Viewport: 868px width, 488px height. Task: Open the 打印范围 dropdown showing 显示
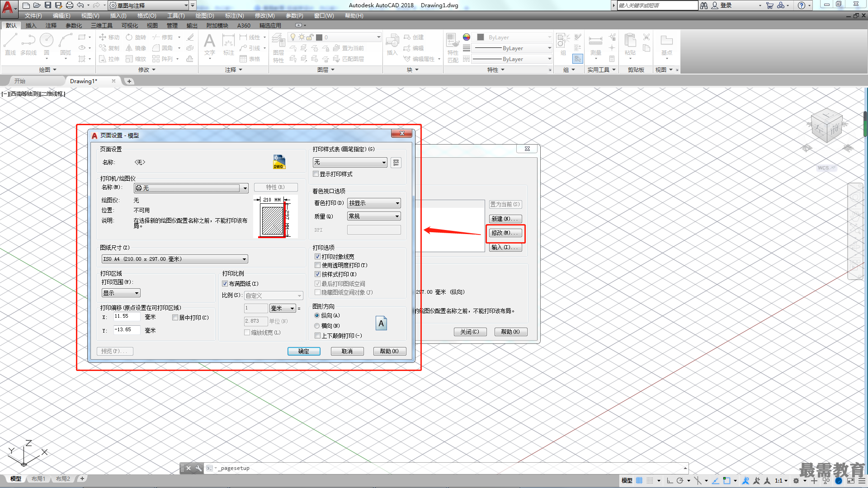[x=121, y=293]
